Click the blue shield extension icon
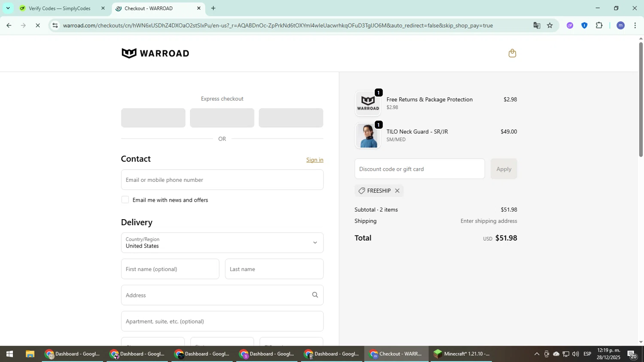Viewport: 644px width, 362px height. pyautogui.click(x=584, y=25)
